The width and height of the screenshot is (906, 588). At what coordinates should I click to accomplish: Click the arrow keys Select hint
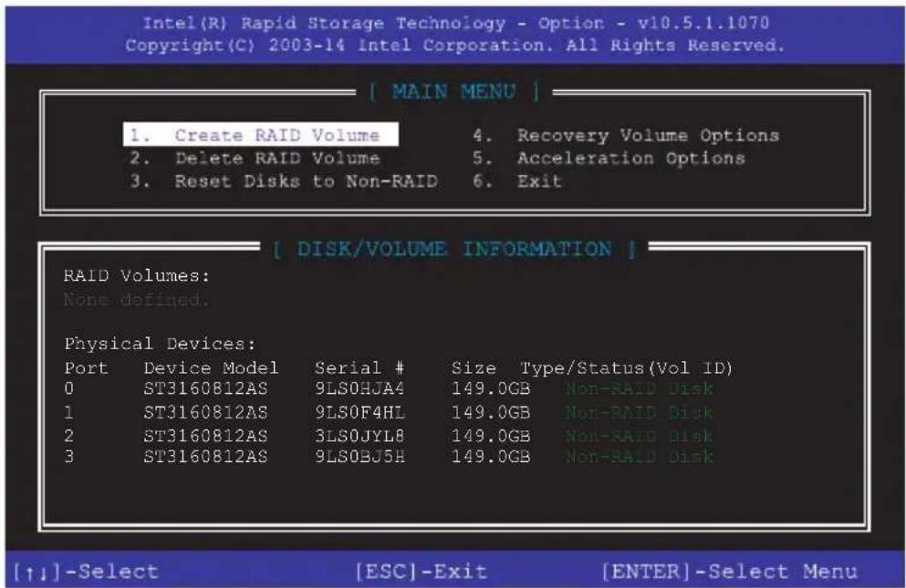click(86, 572)
